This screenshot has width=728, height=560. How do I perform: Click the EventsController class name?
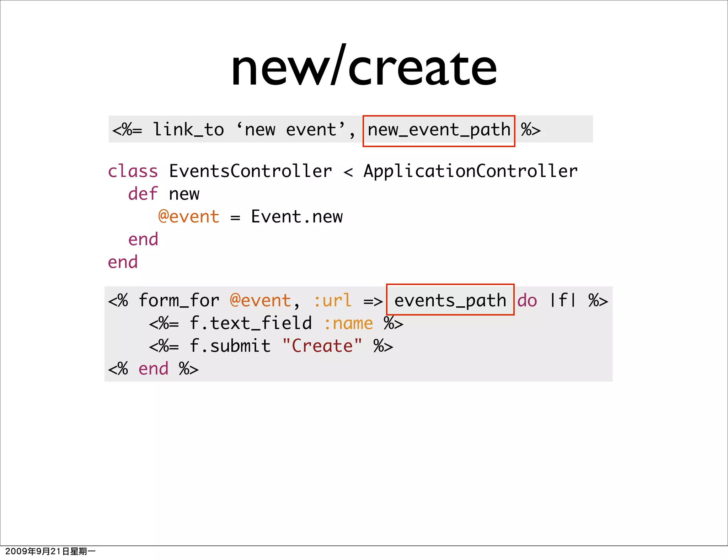pos(250,171)
